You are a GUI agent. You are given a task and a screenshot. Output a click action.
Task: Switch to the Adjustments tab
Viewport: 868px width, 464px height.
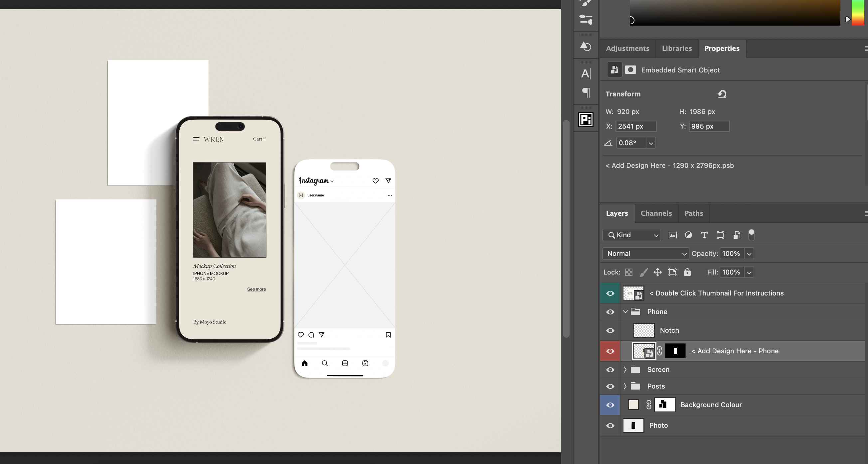(627, 49)
